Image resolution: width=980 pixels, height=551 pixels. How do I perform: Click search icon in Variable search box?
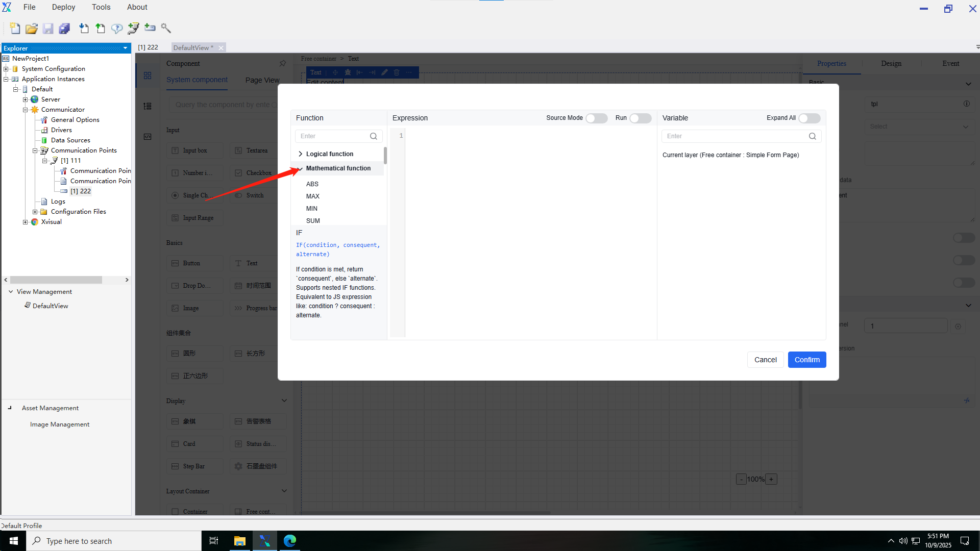click(813, 136)
